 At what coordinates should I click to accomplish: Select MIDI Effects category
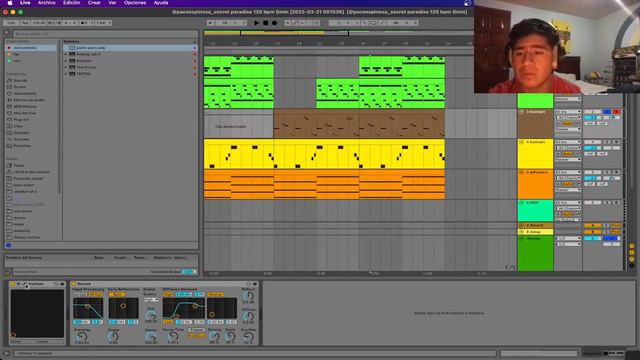tap(24, 107)
